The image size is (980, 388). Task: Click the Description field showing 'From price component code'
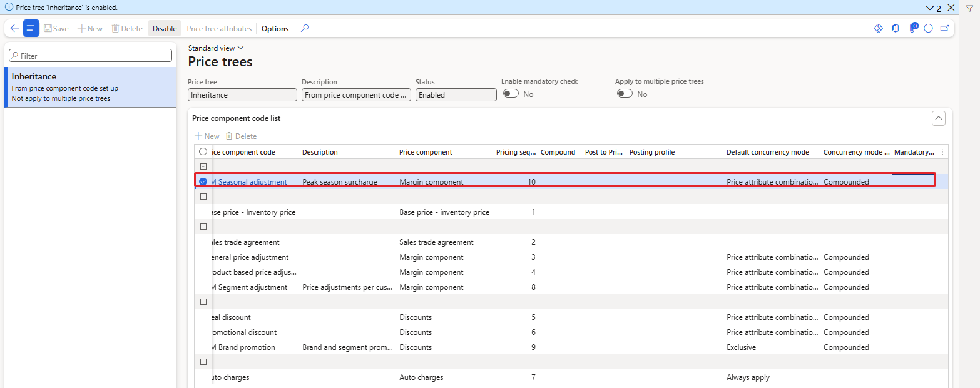coord(356,95)
